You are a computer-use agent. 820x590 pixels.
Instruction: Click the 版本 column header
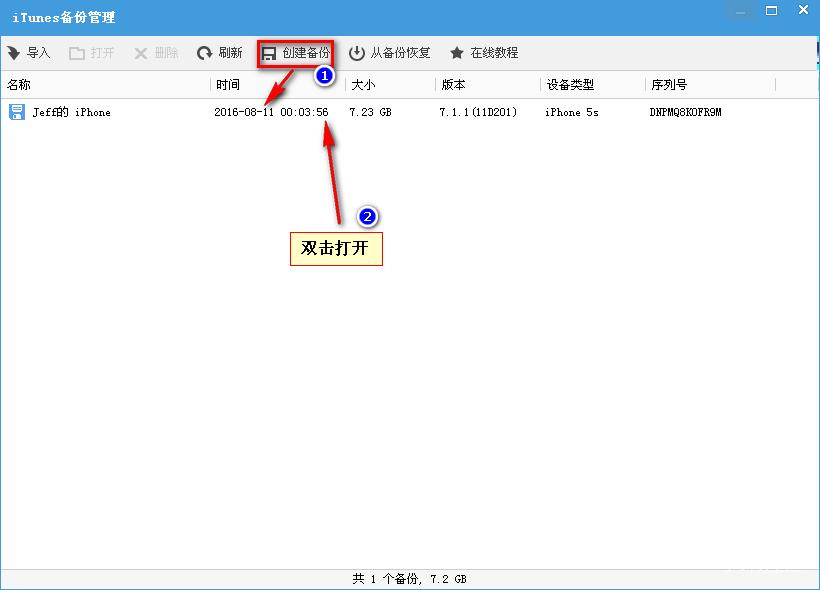(x=453, y=85)
